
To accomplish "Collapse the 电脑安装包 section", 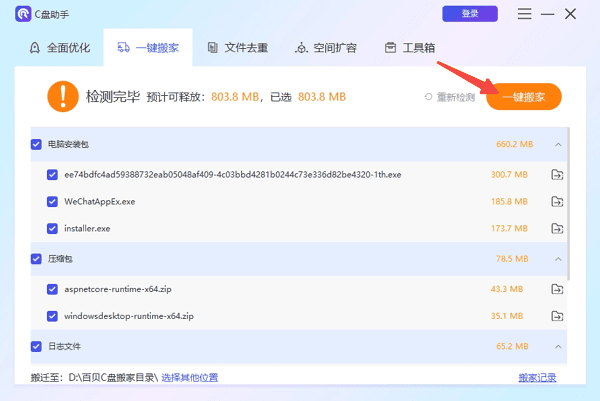I will click(x=557, y=144).
